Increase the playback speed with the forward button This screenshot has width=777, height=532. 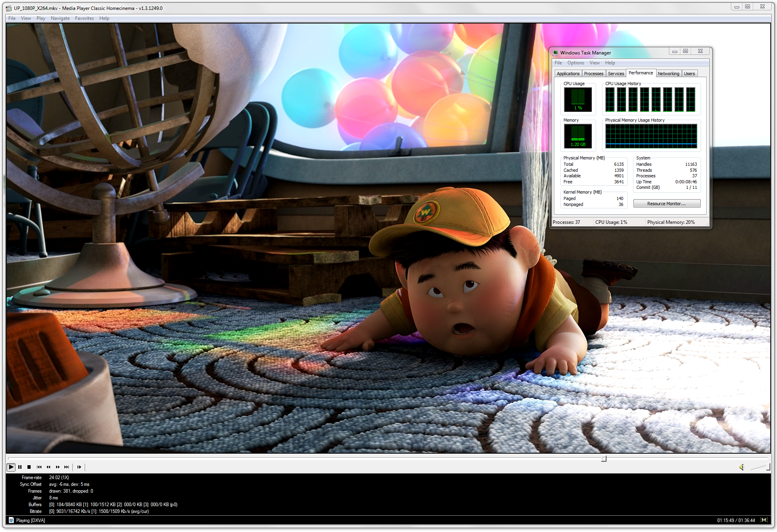pos(58,467)
